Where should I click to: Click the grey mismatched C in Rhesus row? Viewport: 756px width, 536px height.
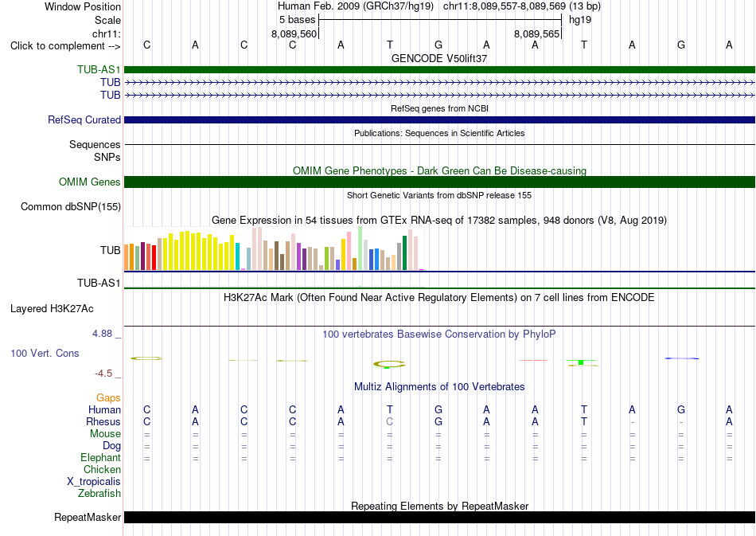point(390,421)
